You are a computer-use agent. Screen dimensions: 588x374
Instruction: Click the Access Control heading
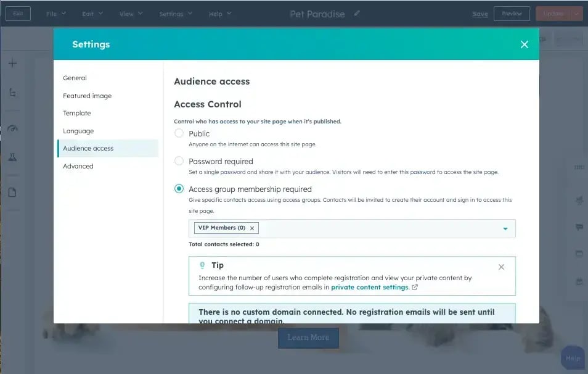click(x=208, y=104)
